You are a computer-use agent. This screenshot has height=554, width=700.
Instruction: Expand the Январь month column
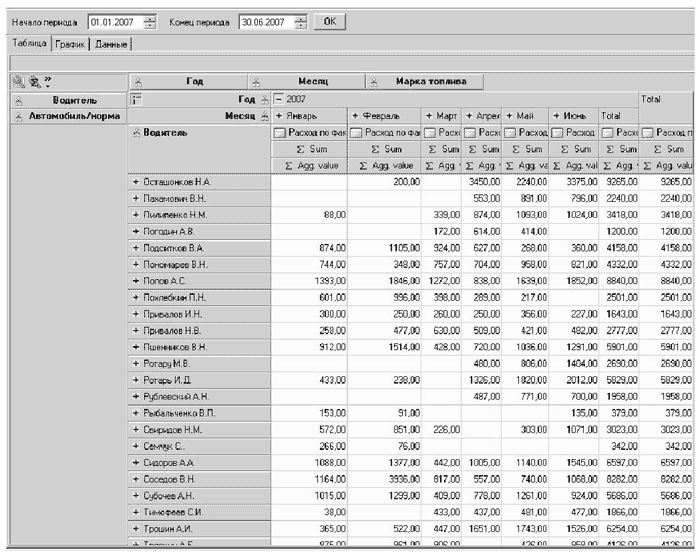click(279, 116)
